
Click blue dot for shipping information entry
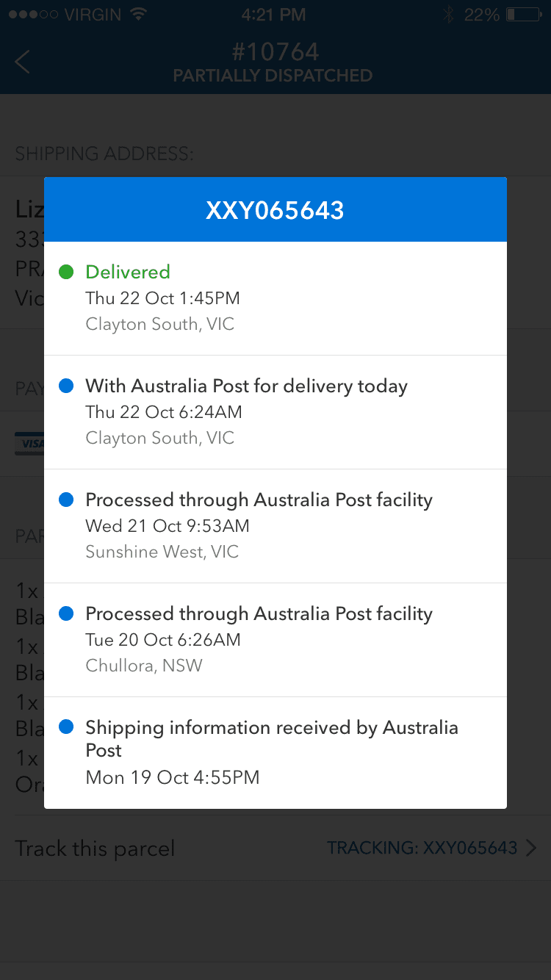[x=66, y=727]
